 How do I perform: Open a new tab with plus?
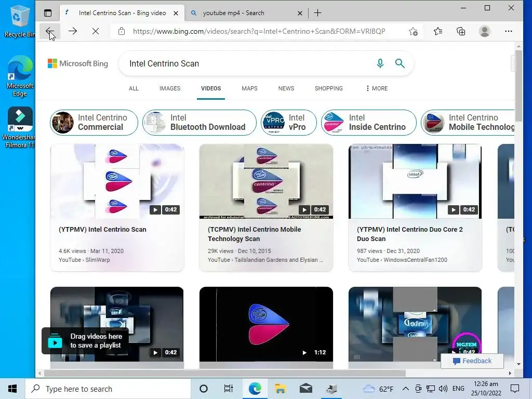(x=317, y=13)
